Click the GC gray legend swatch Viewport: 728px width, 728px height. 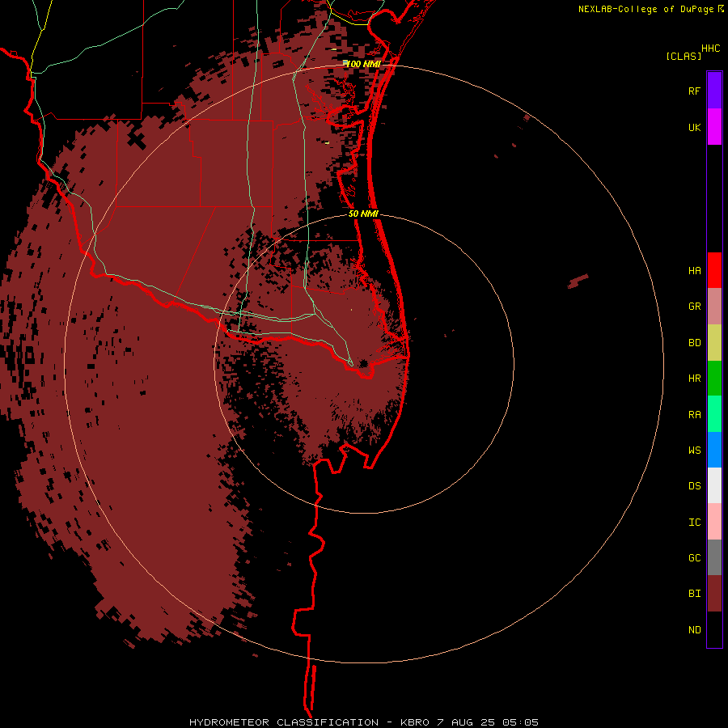tap(714, 557)
